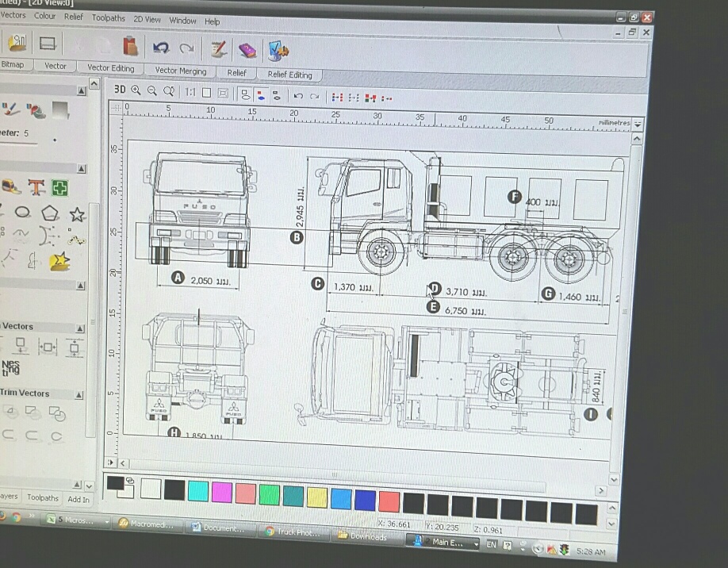Viewport: 728px width, 568px height.
Task: Select the Text tool in the toolbox
Action: point(36,188)
